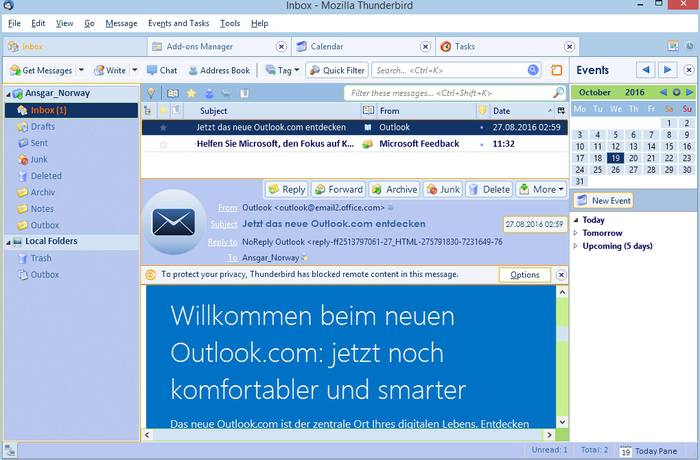This screenshot has width=700, height=460.
Task: Open the More actions dropdown
Action: pyautogui.click(x=541, y=189)
